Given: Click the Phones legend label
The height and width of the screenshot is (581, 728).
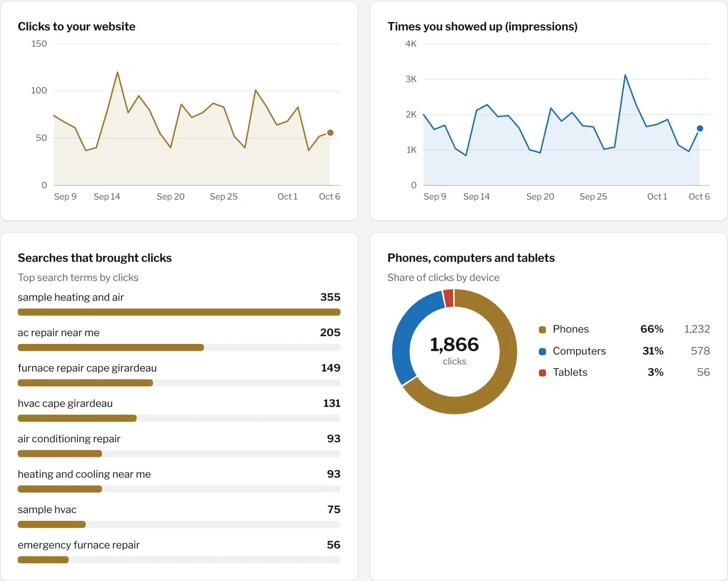Looking at the screenshot, I should (571, 329).
